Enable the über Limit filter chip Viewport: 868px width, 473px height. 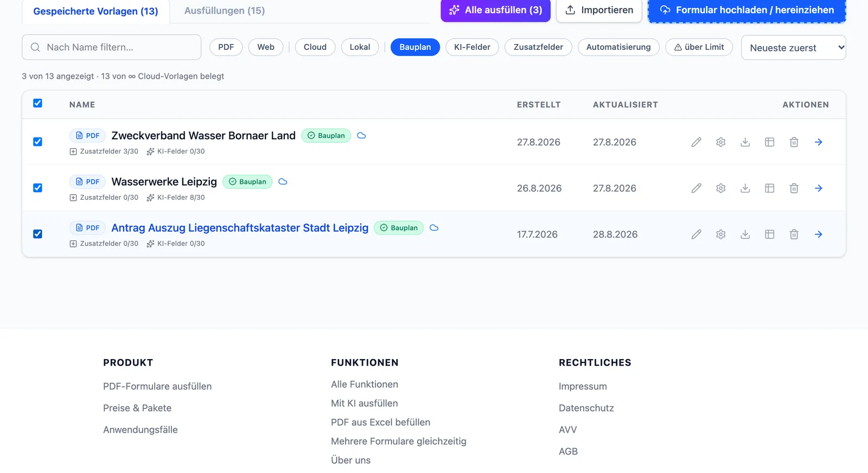[x=699, y=47]
